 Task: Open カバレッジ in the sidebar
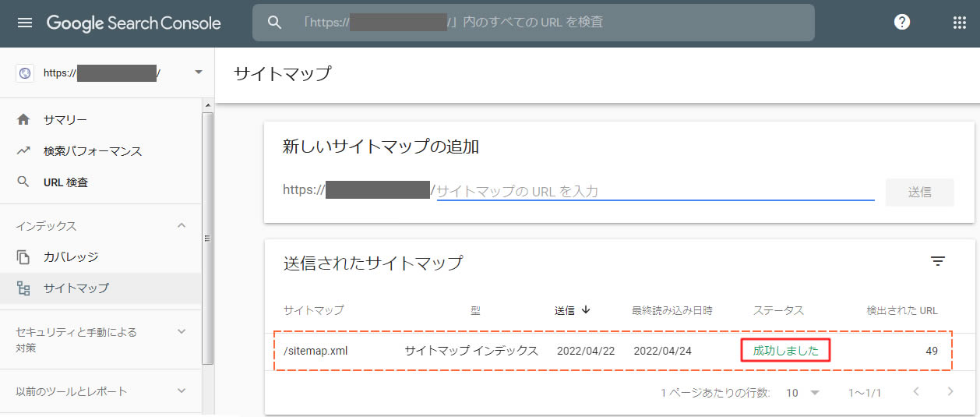click(x=100, y=256)
